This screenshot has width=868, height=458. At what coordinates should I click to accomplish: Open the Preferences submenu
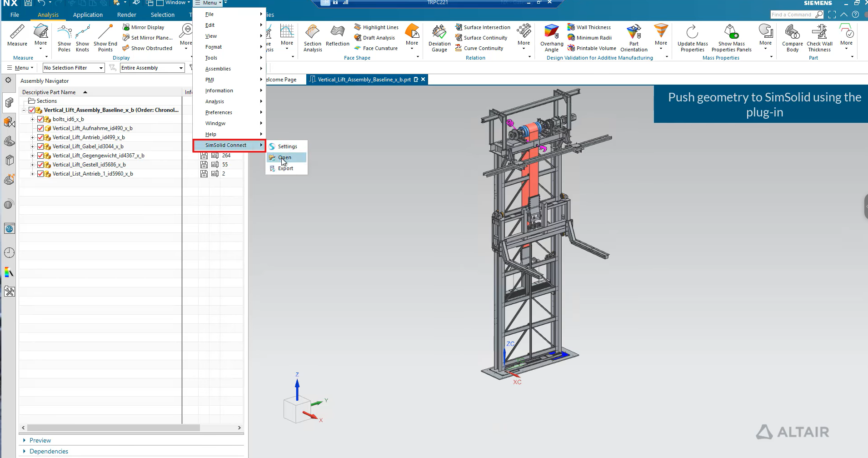pyautogui.click(x=229, y=112)
